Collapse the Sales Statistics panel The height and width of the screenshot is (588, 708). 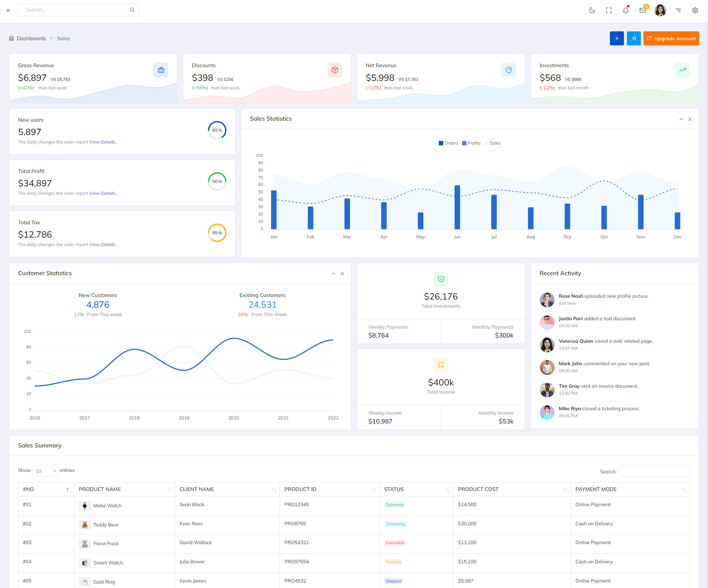point(681,119)
